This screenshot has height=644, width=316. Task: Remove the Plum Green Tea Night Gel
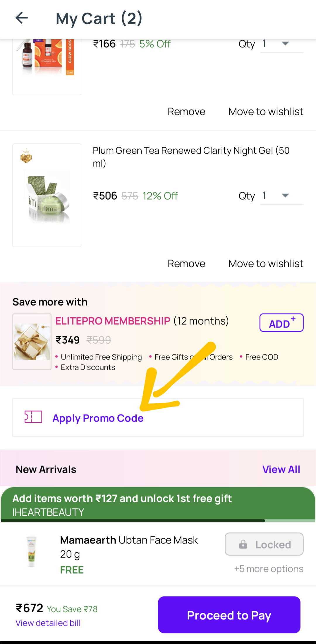click(x=186, y=264)
